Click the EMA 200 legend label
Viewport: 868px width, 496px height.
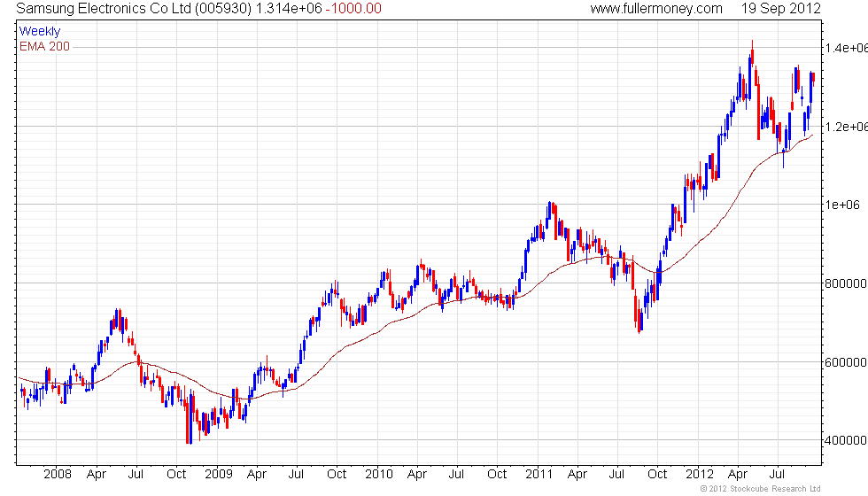click(x=44, y=46)
